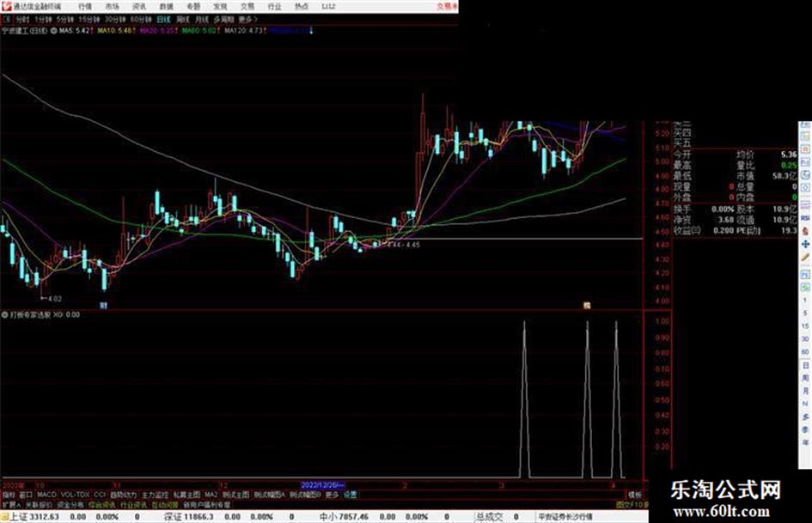Select 月 monthly period in right sidebar
Image resolution: width=812 pixels, height=523 pixels.
[805, 391]
